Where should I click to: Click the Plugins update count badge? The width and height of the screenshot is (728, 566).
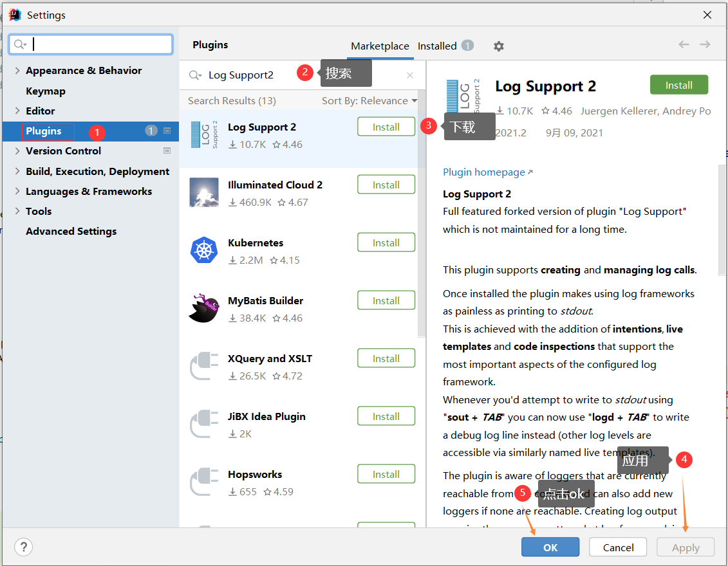coord(151,131)
